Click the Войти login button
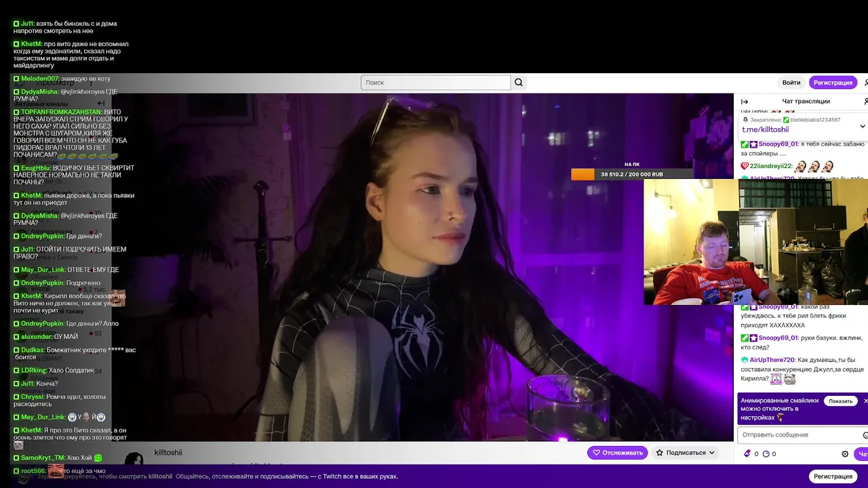868x488 pixels. (x=791, y=83)
